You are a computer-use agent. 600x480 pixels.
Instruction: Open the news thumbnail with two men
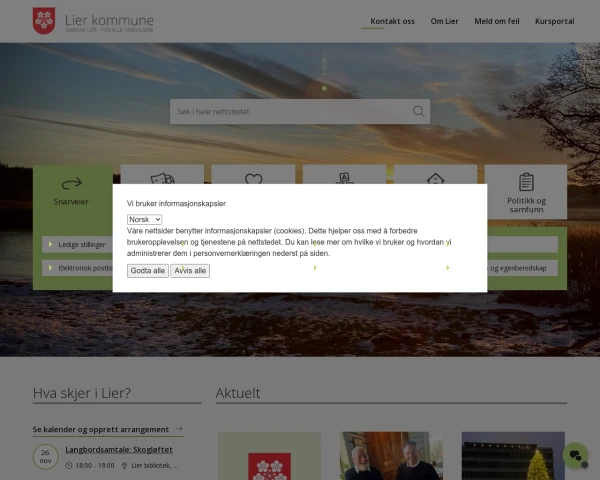click(x=391, y=456)
